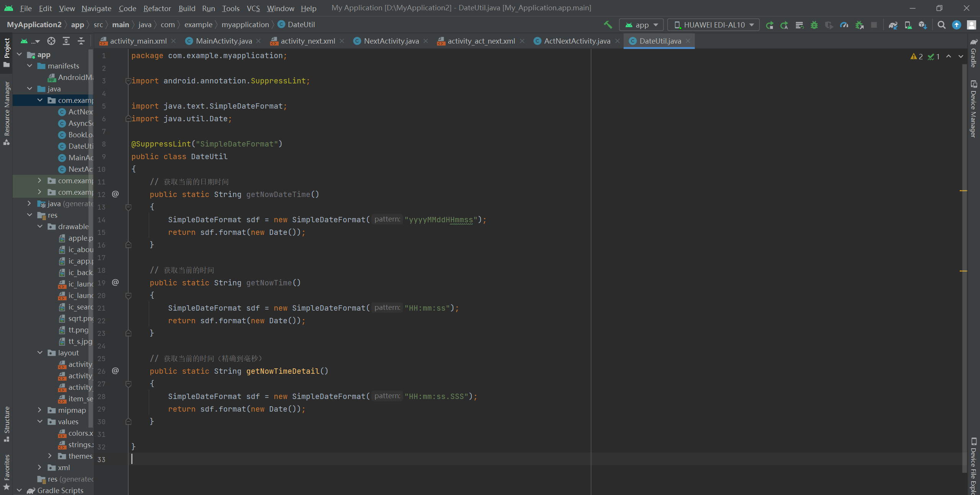Open the Profiler gauge icon
This screenshot has height=495, width=980.
tap(844, 25)
